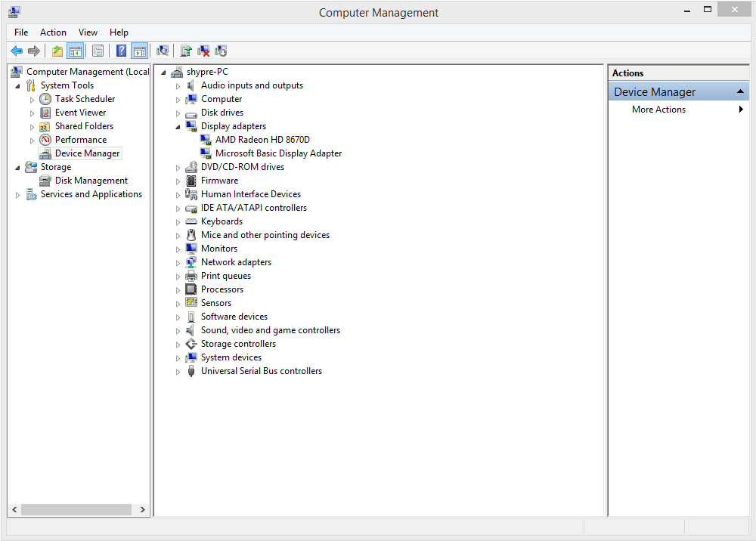The height and width of the screenshot is (541, 756).
Task: Click the Help question mark toolbar icon
Action: [x=122, y=51]
